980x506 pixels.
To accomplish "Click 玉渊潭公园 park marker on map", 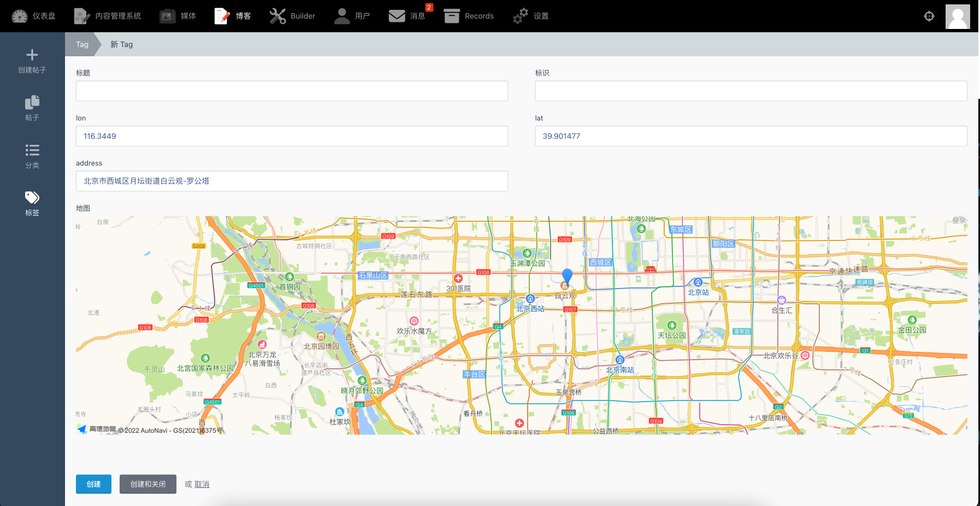I will (527, 253).
